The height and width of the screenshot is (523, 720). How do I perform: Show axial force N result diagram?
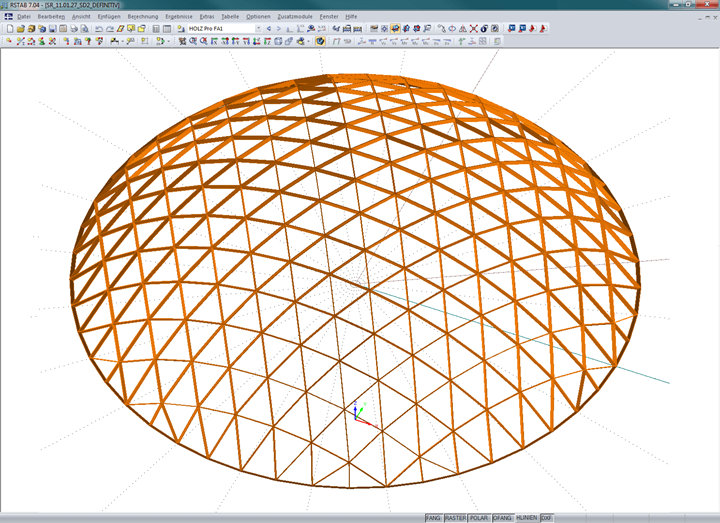coord(372,41)
